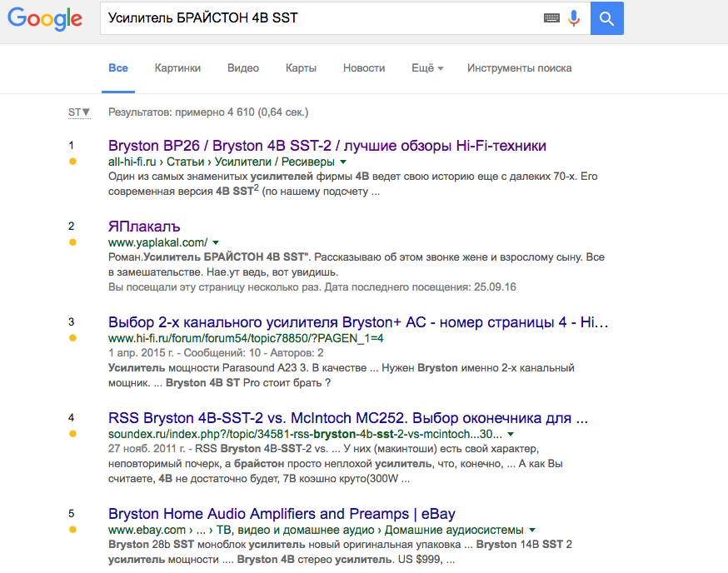Screen dimensions: 728x573
Task: Click the soundex.ru URL text
Action: tap(305, 434)
